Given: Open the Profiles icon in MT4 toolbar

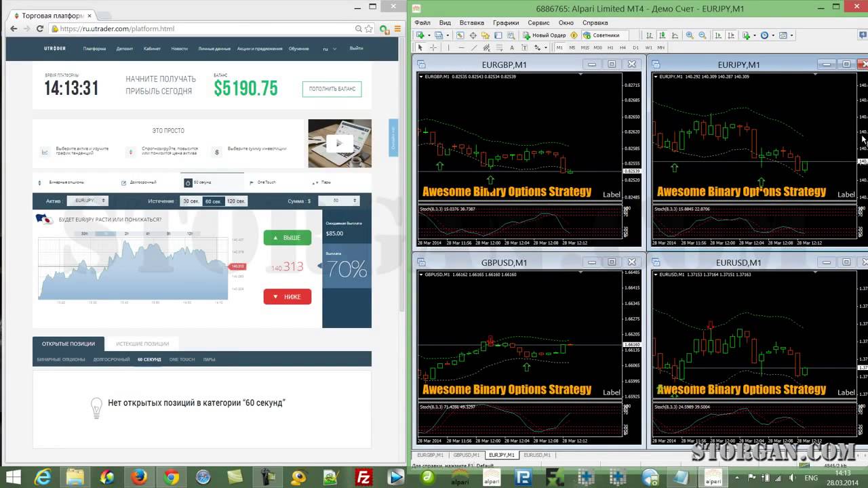Looking at the screenshot, I should point(439,35).
